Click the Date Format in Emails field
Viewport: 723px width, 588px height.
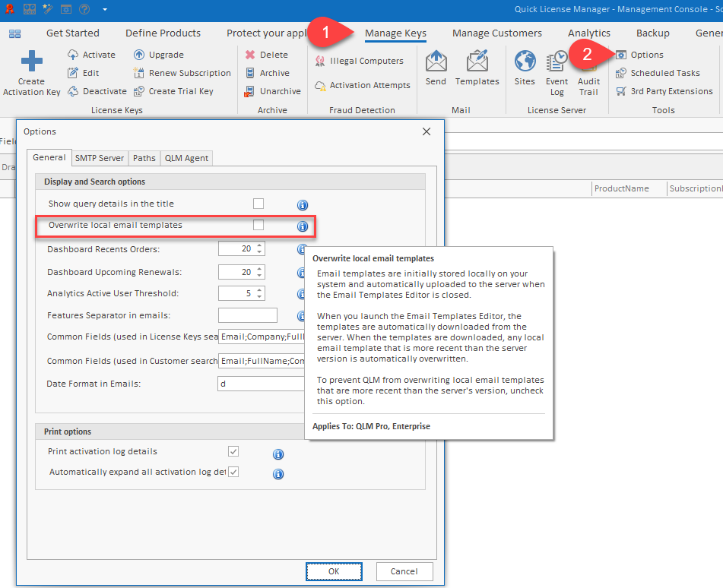click(x=262, y=384)
